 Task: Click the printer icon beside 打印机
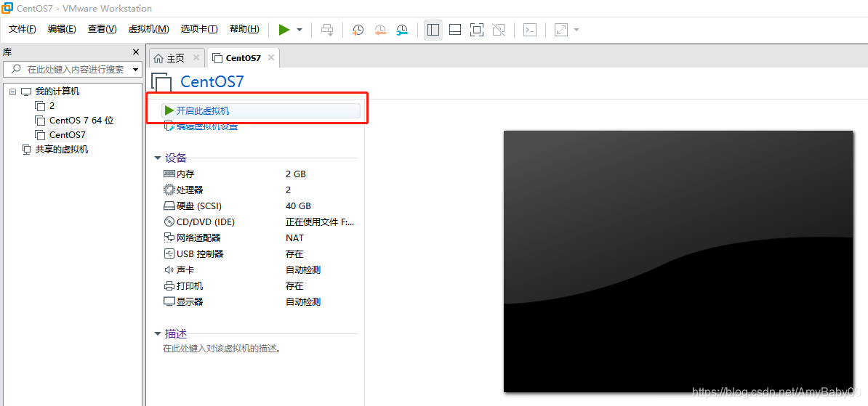pyautogui.click(x=169, y=286)
